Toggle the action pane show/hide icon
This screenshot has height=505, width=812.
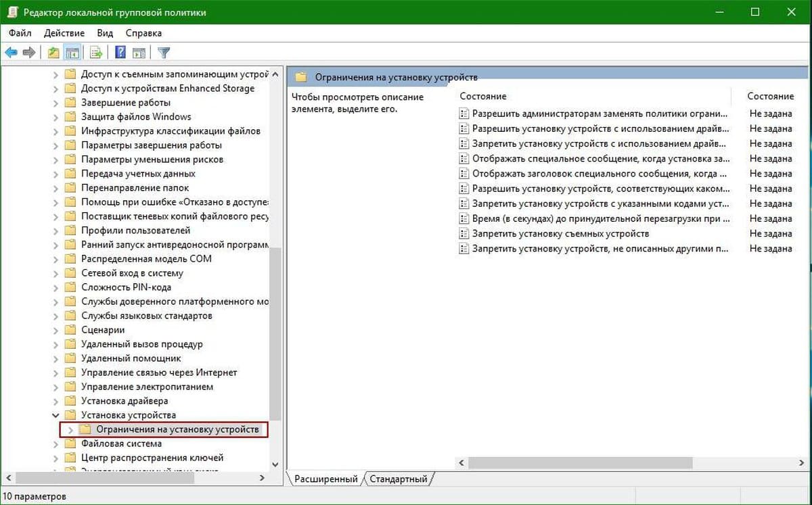(x=139, y=52)
